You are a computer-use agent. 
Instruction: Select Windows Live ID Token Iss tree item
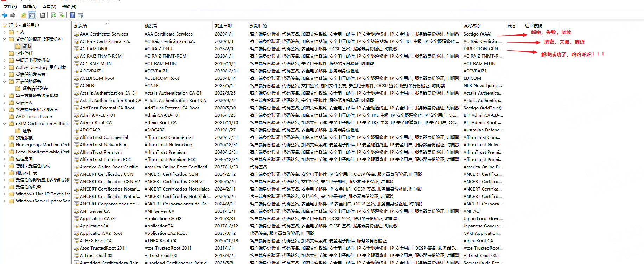[43, 194]
